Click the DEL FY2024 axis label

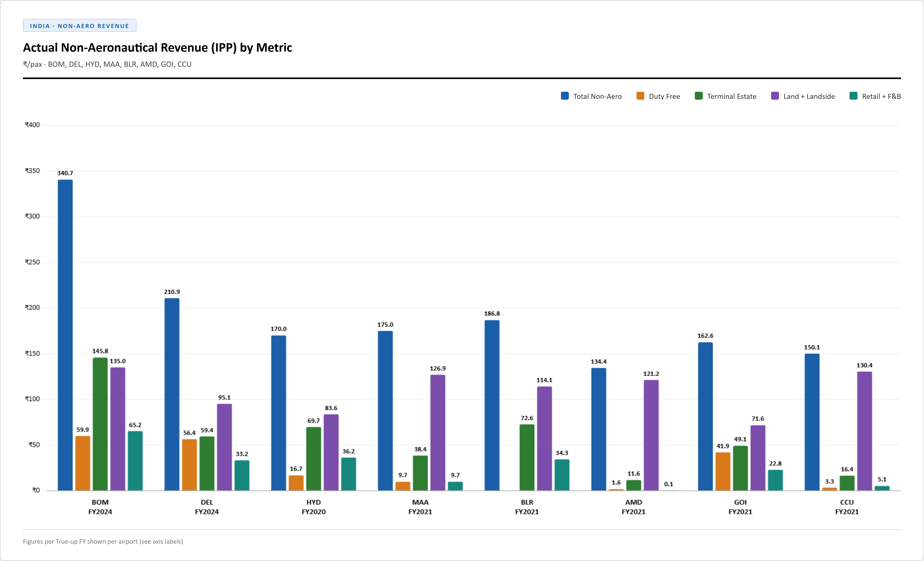pos(207,507)
